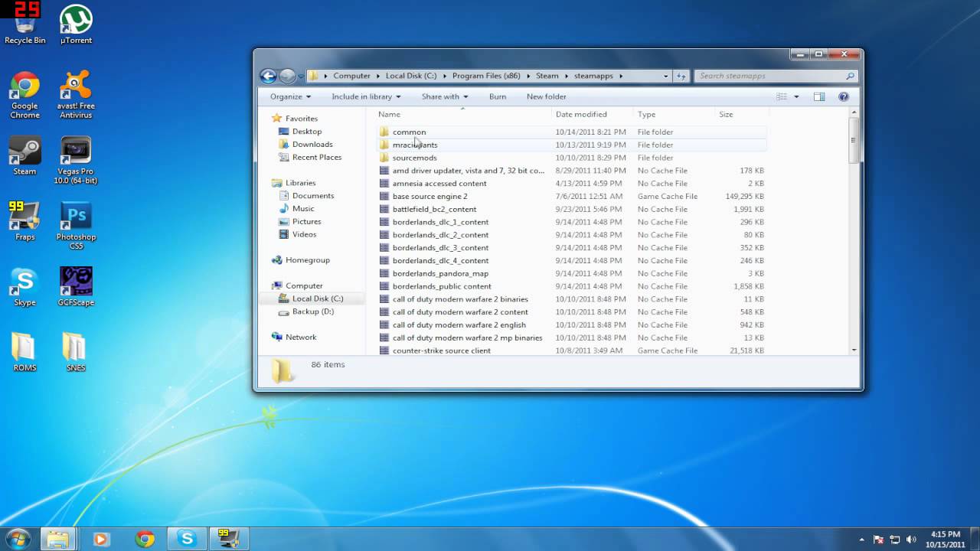Click the Fraps taskbar icon
The image size is (980, 551).
(230, 539)
